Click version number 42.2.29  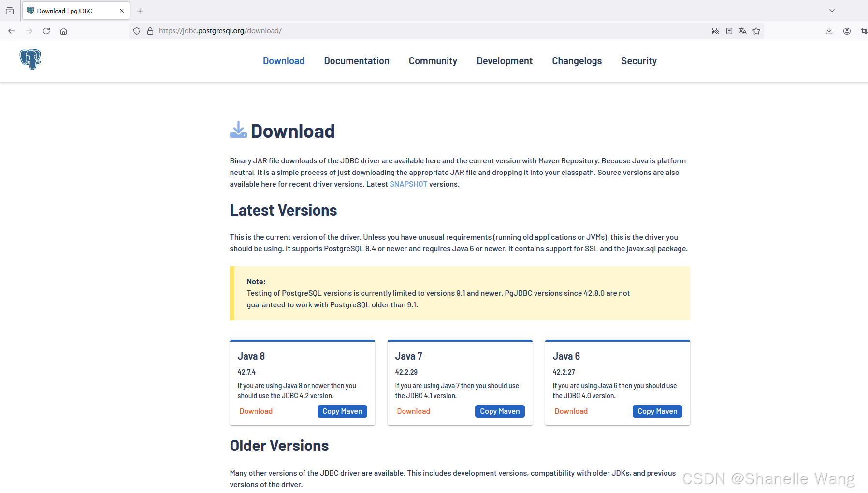point(406,372)
